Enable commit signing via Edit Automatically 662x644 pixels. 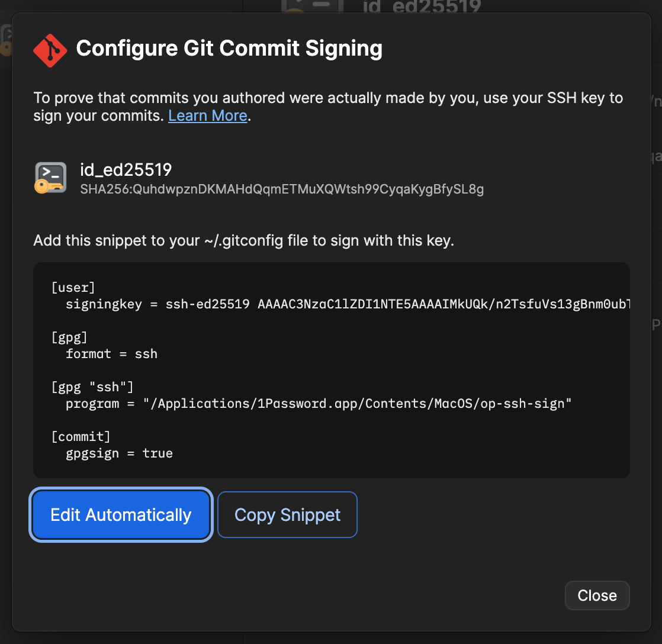coord(120,514)
